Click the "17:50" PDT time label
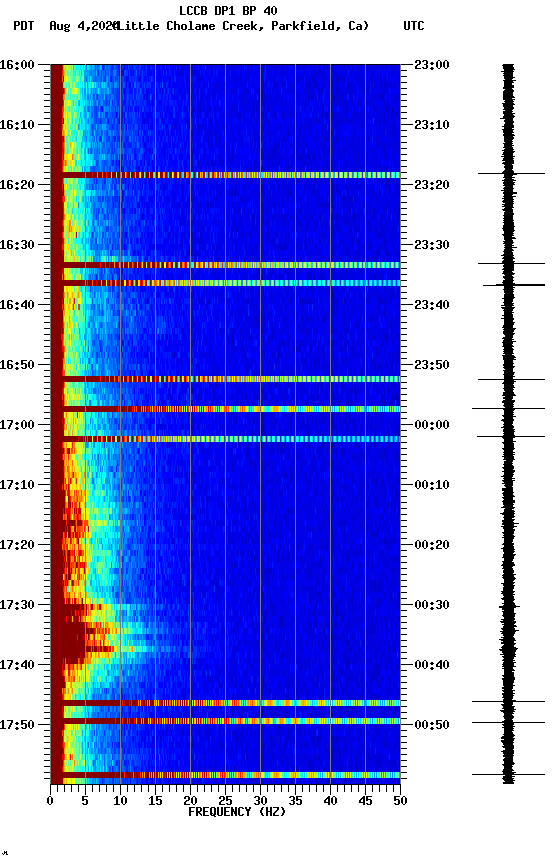 tap(17, 725)
